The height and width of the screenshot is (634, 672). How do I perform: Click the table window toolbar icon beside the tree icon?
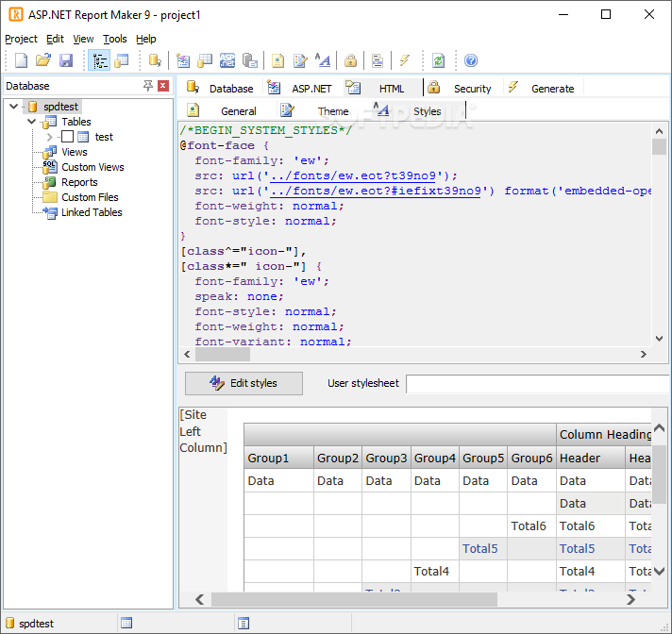tap(122, 60)
